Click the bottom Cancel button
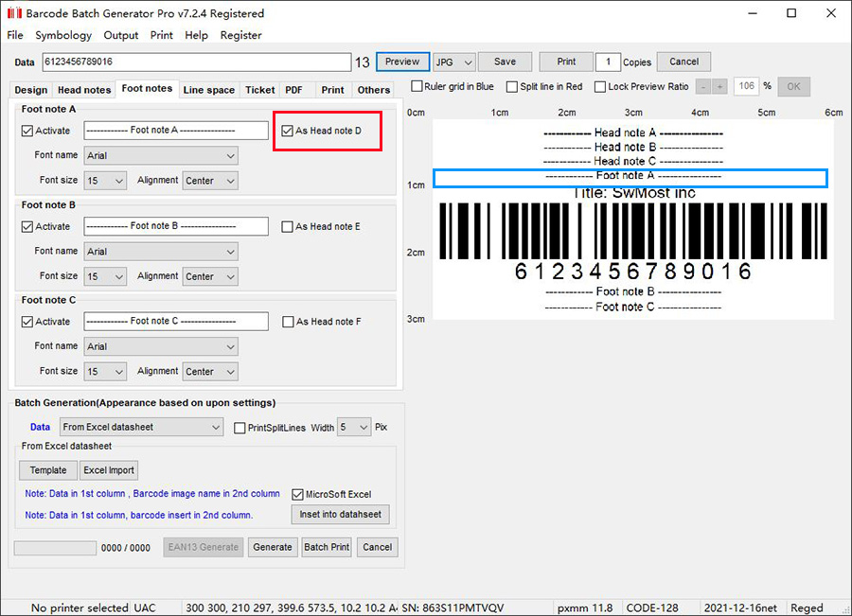This screenshot has height=616, width=852. click(377, 547)
